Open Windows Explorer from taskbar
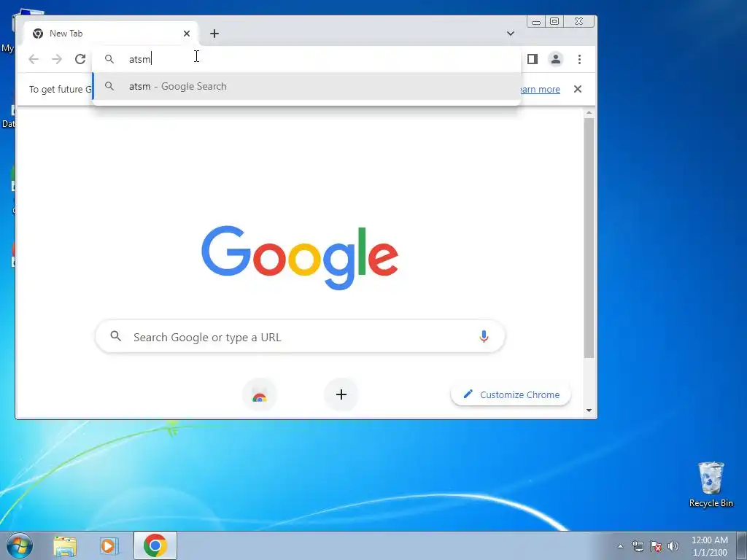Viewport: 747px width, 560px height. coord(65,546)
